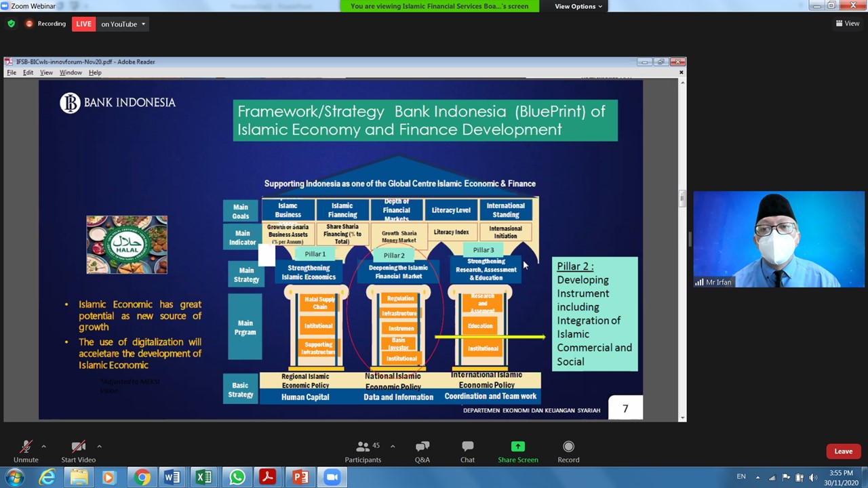The width and height of the screenshot is (868, 488).
Task: Click the volume speaker tray icon
Action: coord(813,477)
